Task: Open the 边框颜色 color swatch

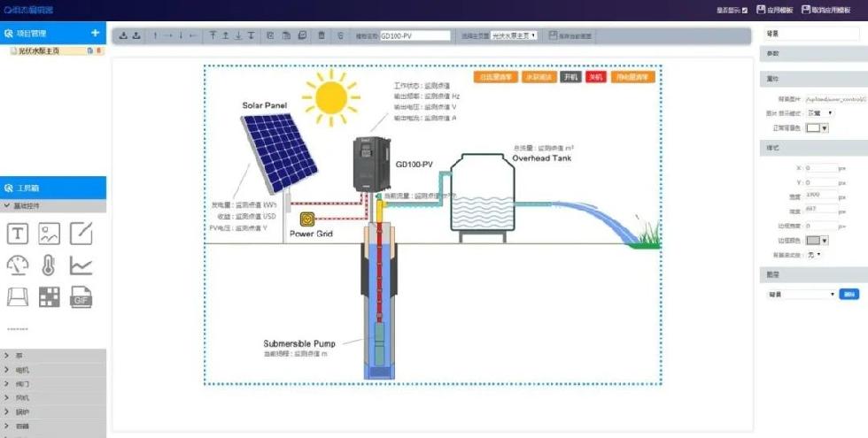Action: click(818, 240)
